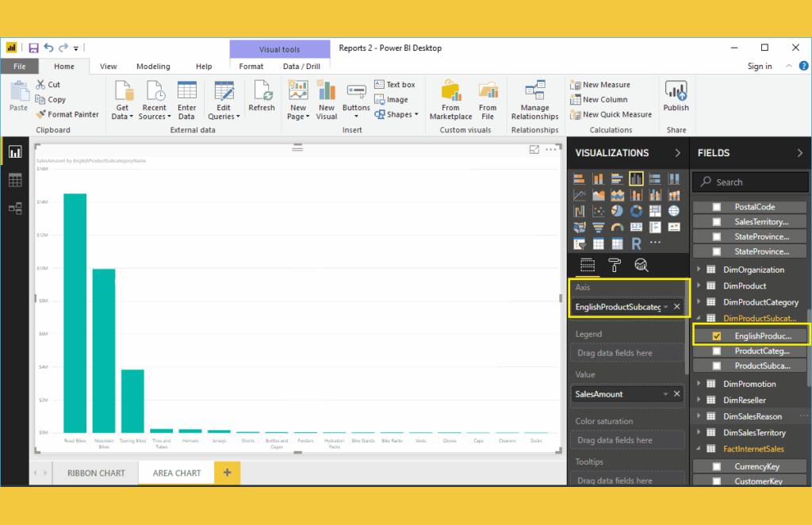812x525 pixels.
Task: Click Refresh in the ribbon
Action: (262, 97)
